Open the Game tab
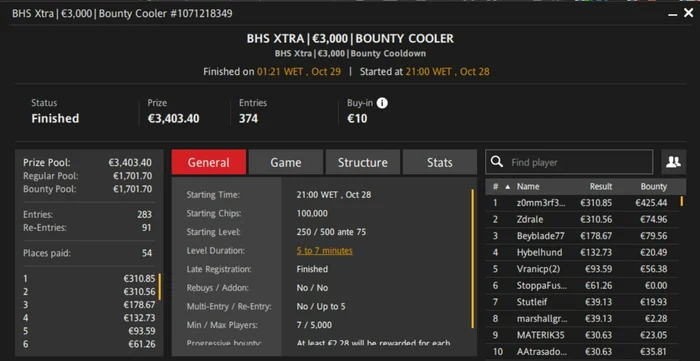 [x=286, y=162]
